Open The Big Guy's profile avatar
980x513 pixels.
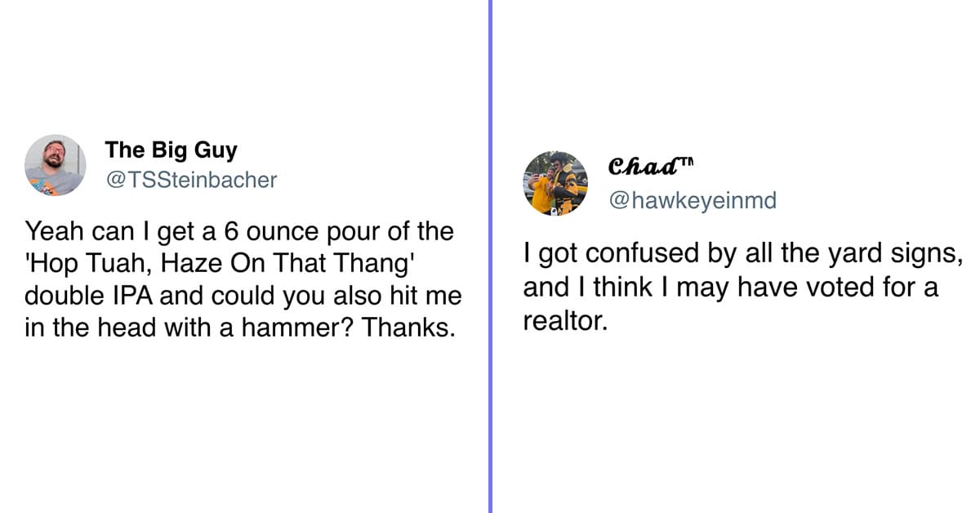click(x=56, y=165)
